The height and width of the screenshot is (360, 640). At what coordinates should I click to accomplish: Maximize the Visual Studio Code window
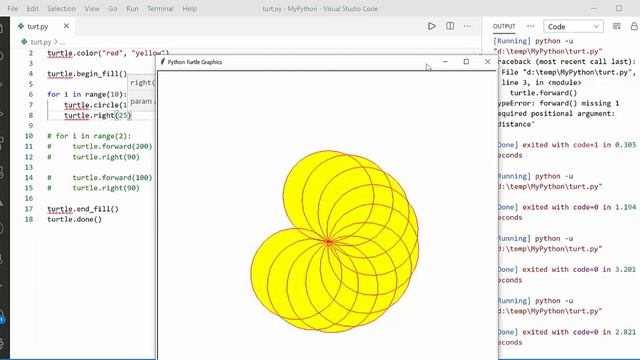619,8
